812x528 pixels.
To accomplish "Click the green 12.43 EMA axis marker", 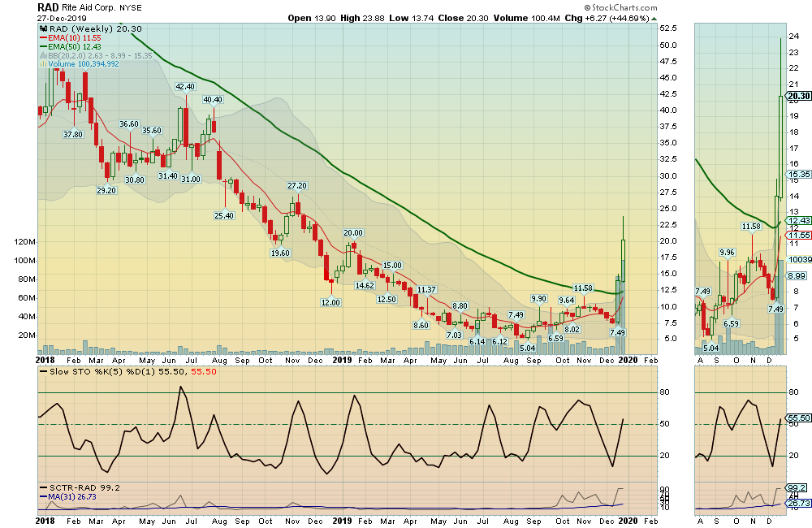I will coord(800,221).
